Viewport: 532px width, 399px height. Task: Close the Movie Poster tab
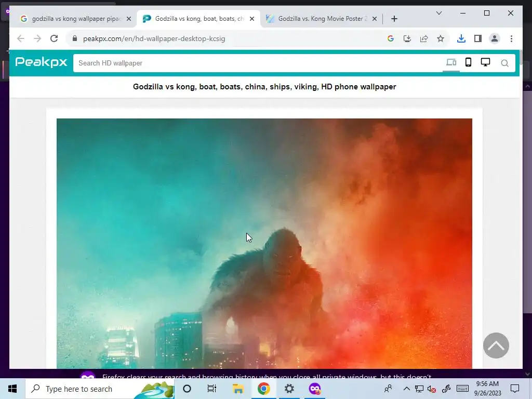pyautogui.click(x=374, y=19)
